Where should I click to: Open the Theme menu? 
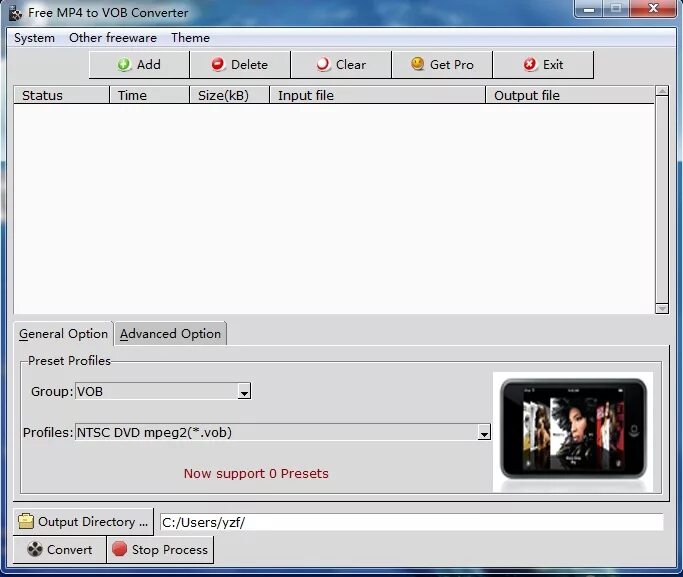point(190,38)
